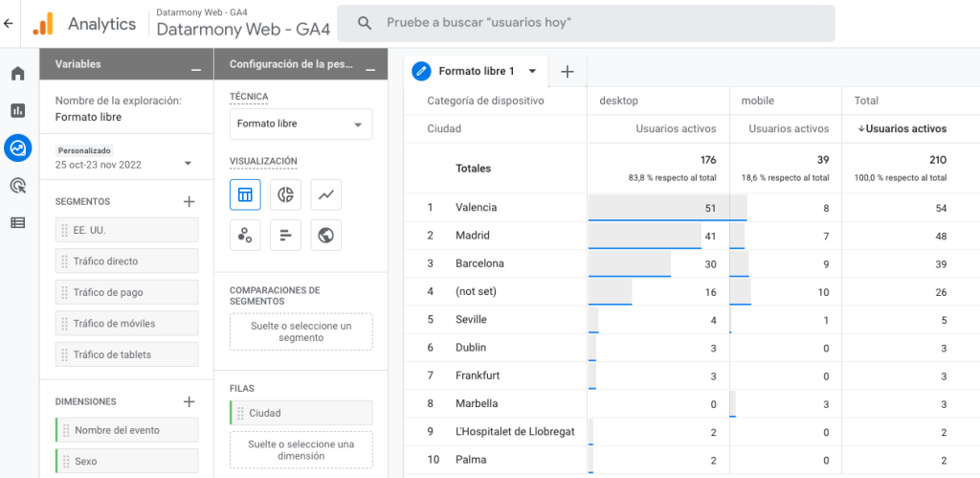Minimize the Variables panel
The image size is (980, 478).
(x=195, y=65)
